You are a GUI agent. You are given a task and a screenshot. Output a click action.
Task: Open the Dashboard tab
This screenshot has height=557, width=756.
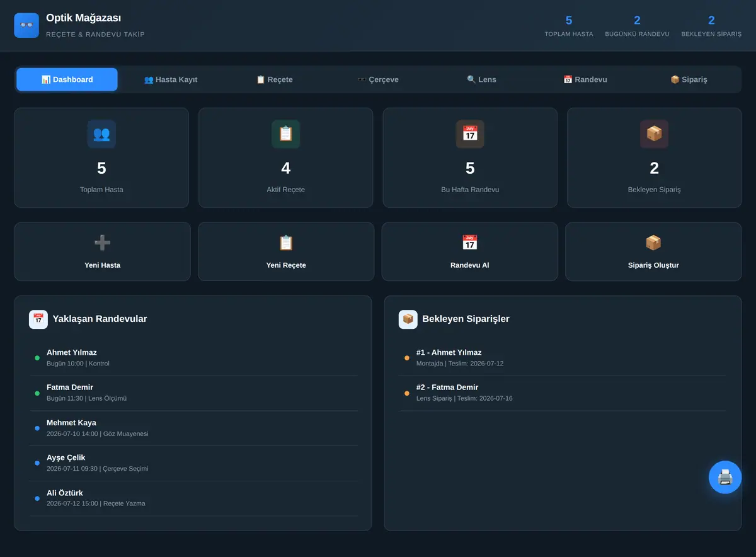click(x=67, y=79)
